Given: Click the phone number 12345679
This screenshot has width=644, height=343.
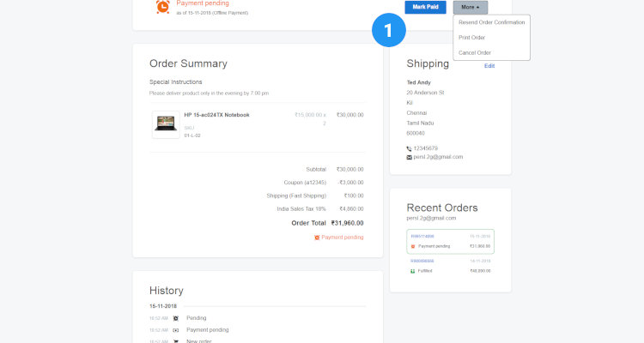Looking at the screenshot, I should 426,148.
